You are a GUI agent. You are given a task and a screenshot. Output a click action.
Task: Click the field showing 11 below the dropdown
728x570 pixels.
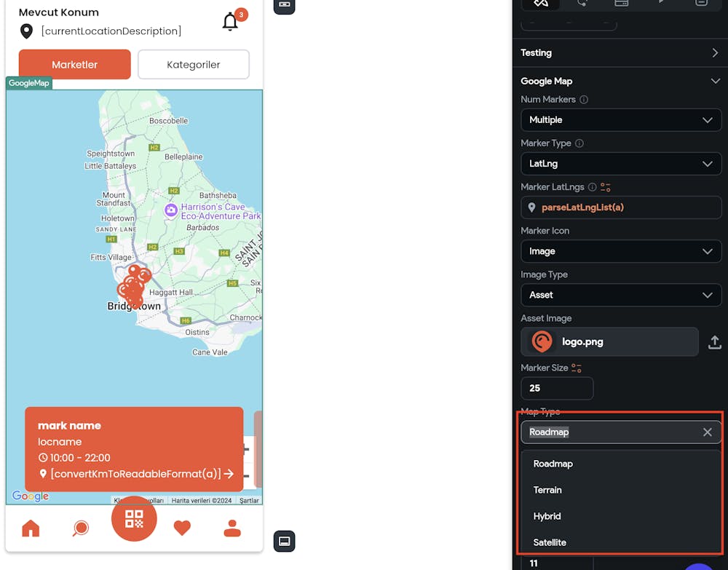(x=557, y=563)
